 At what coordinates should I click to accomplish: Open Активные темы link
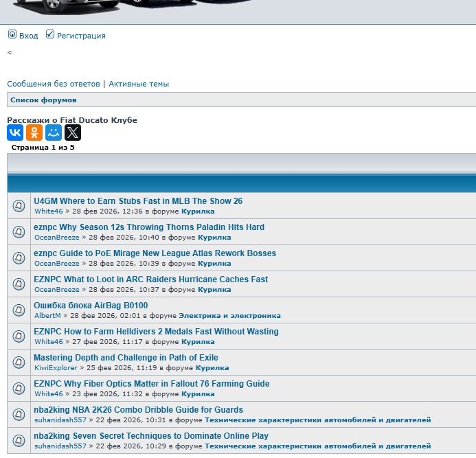pyautogui.click(x=139, y=84)
